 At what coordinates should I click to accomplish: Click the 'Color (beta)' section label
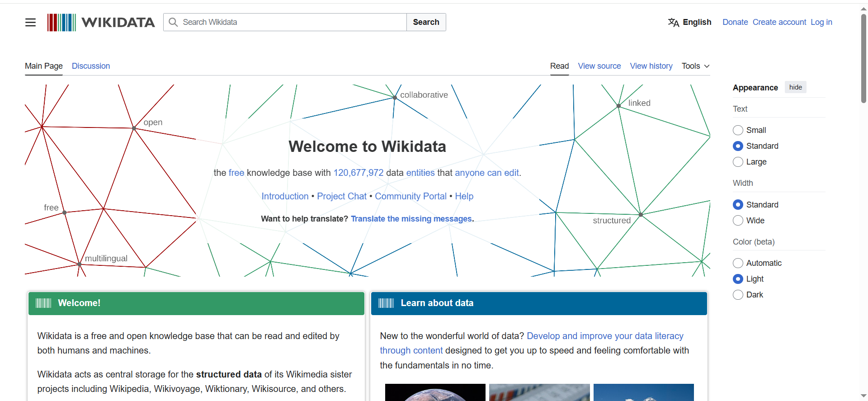(754, 242)
